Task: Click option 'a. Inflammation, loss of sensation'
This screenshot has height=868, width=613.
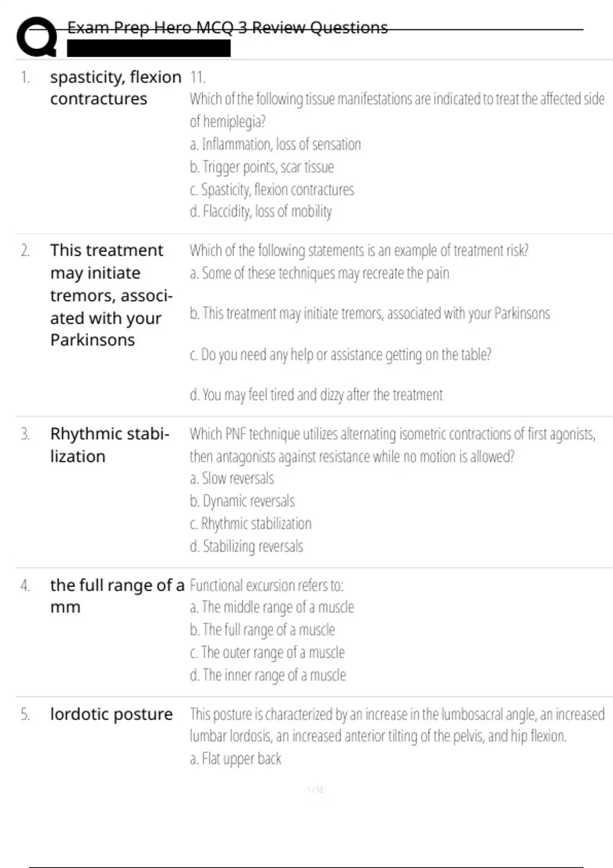Action: click(275, 144)
